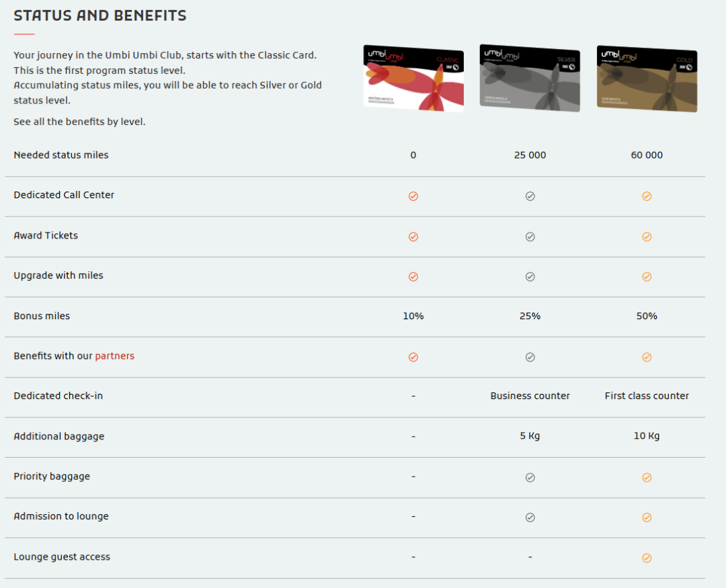Click the Gold check icon for Upgrade with miles

(647, 277)
